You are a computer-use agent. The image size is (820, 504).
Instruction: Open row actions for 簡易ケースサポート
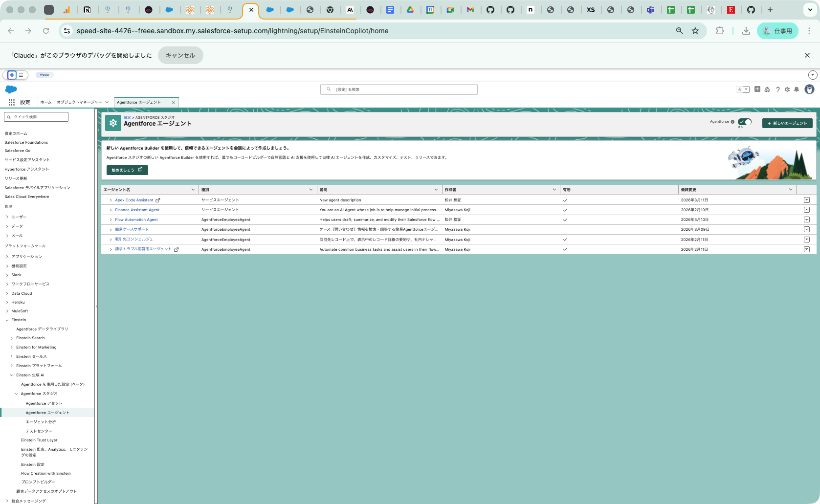807,229
